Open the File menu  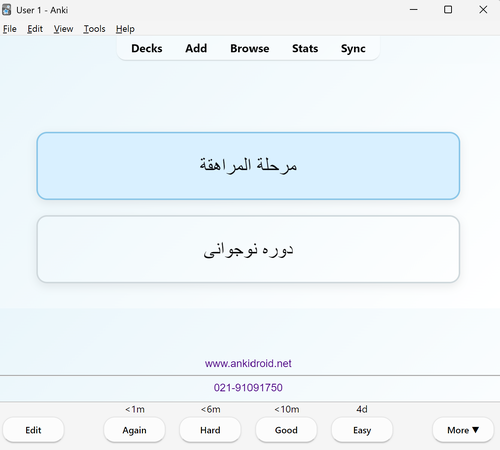coord(10,29)
